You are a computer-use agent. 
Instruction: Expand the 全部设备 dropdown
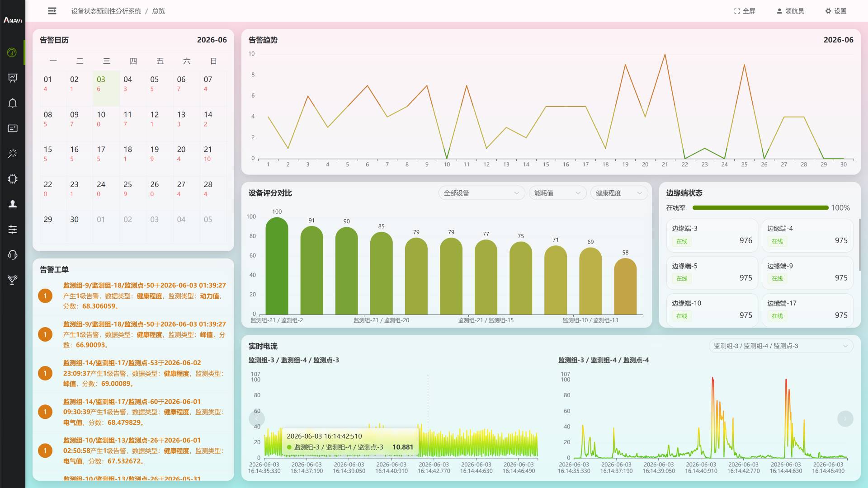pyautogui.click(x=481, y=193)
